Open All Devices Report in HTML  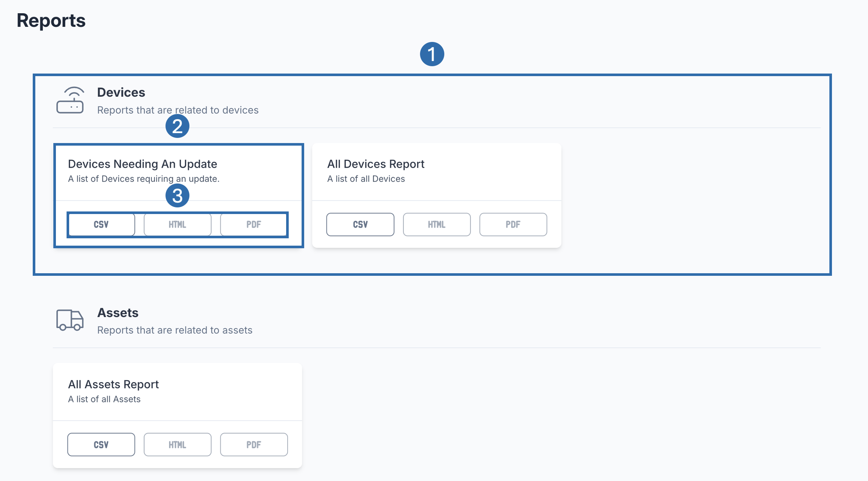437,224
